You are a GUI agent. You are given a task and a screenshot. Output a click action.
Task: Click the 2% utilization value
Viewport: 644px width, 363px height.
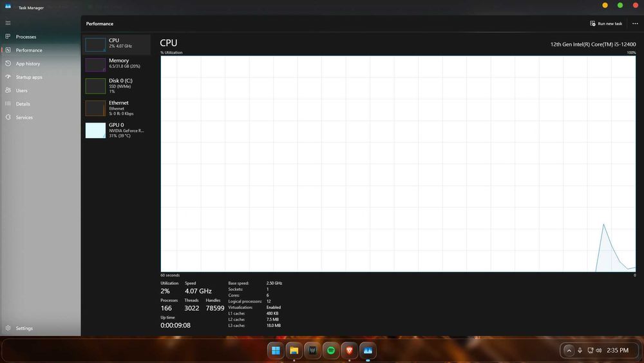pos(165,291)
